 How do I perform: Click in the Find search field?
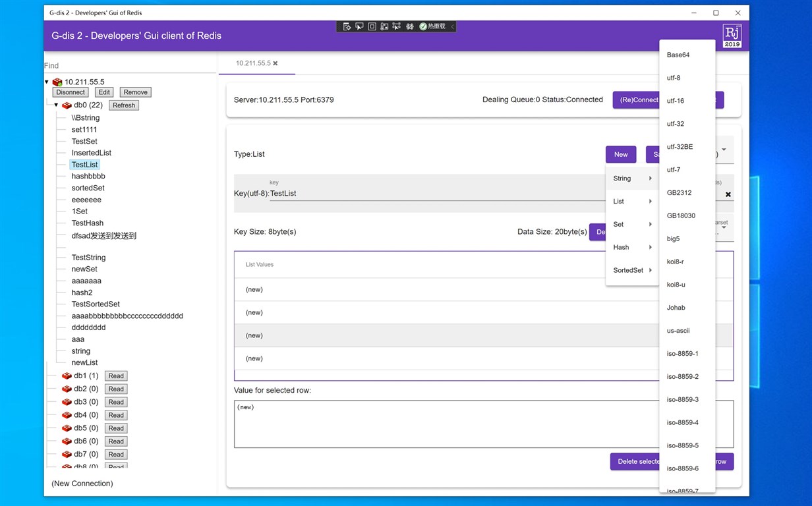130,66
